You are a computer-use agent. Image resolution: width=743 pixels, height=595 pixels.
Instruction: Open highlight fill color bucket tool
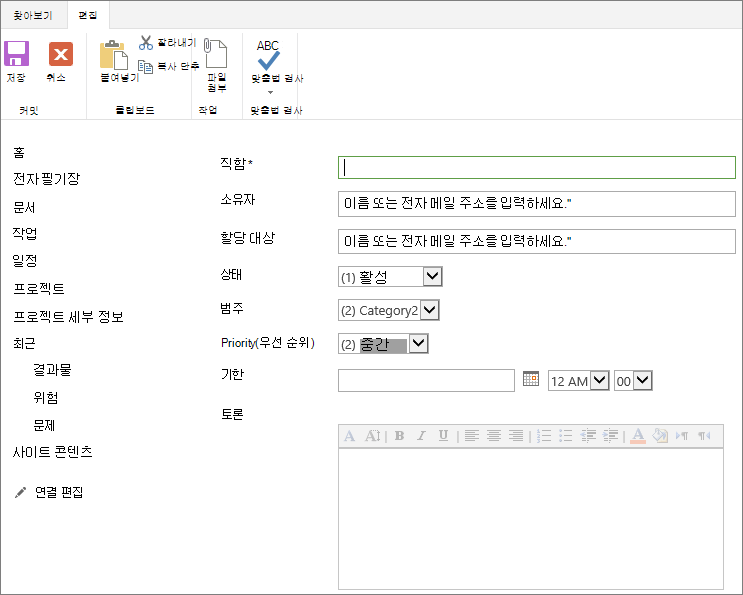(x=660, y=436)
